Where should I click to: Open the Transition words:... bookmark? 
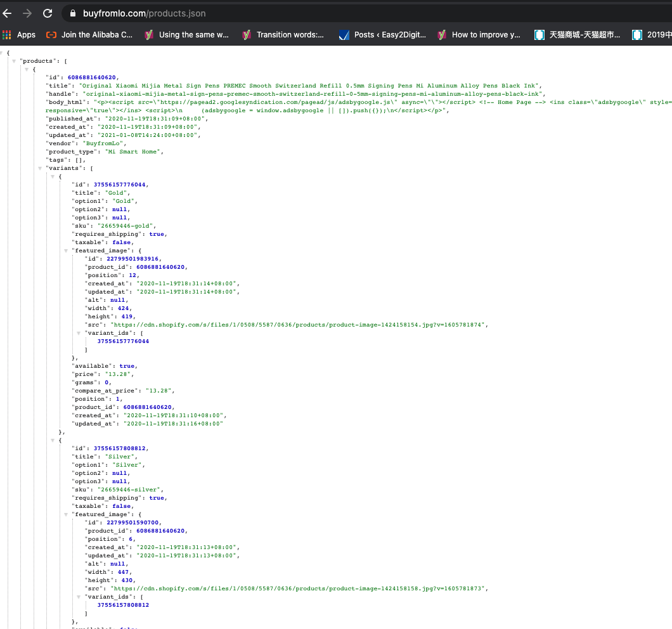click(x=283, y=35)
